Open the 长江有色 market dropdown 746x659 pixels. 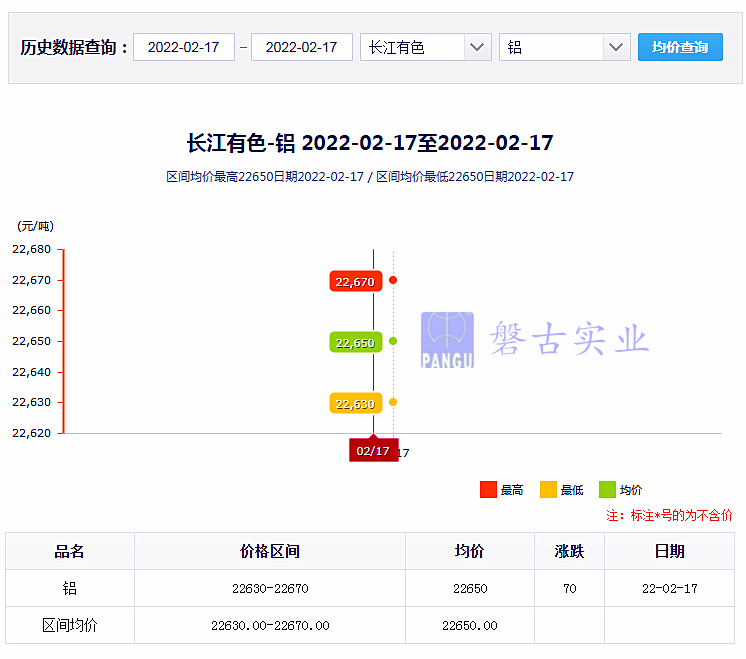pos(425,47)
